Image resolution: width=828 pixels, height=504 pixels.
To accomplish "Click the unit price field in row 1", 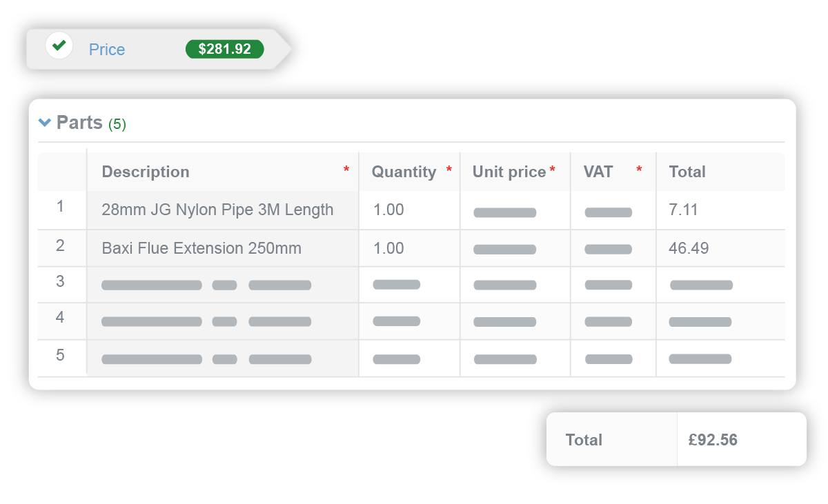I will 505,212.
